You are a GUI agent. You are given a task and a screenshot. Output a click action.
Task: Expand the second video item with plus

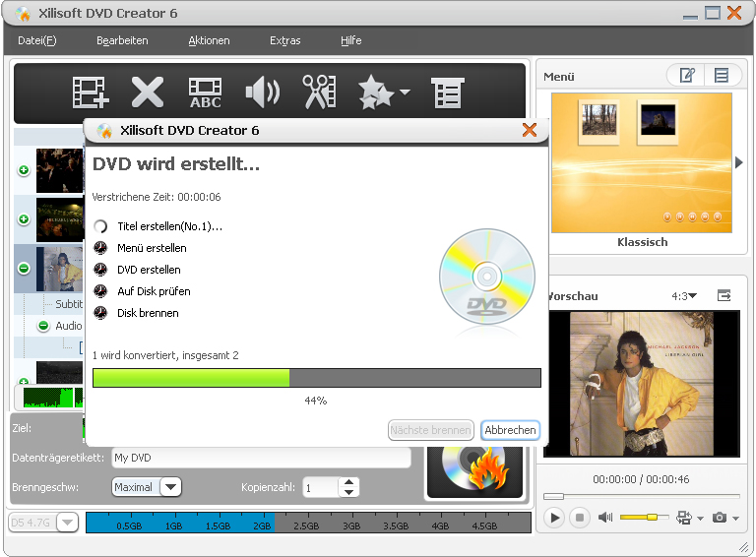point(24,219)
